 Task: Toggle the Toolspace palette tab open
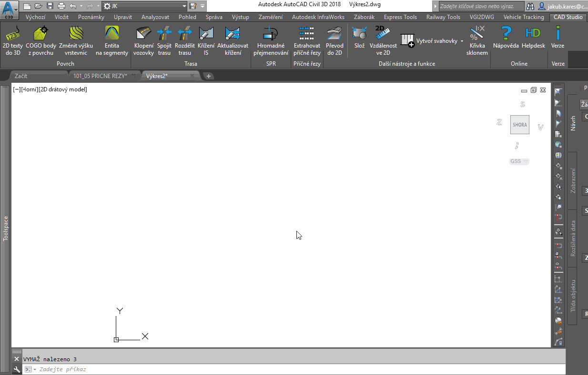coord(5,228)
